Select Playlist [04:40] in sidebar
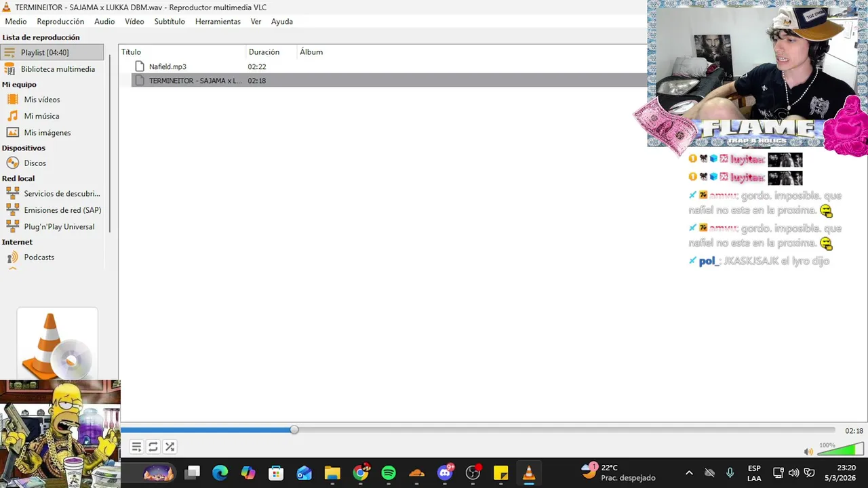This screenshot has height=488, width=868. 52,52
